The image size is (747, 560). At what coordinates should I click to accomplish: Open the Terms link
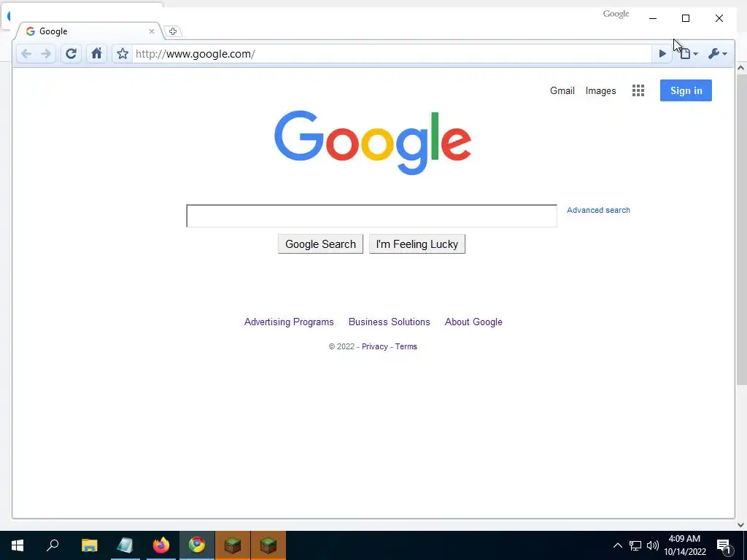click(406, 346)
